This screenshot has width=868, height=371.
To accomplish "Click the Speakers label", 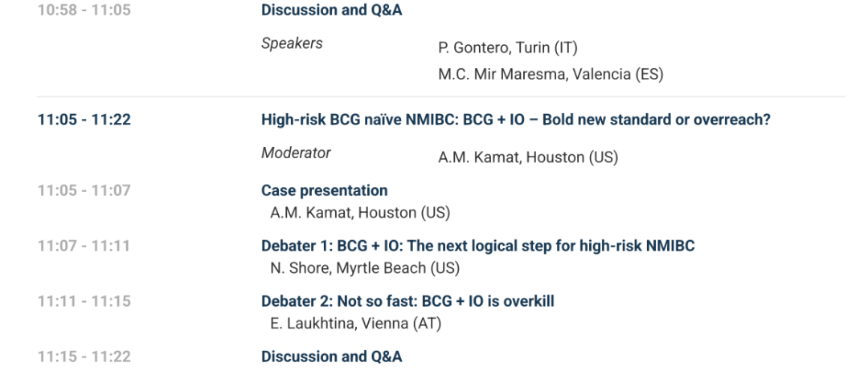I will click(x=292, y=43).
